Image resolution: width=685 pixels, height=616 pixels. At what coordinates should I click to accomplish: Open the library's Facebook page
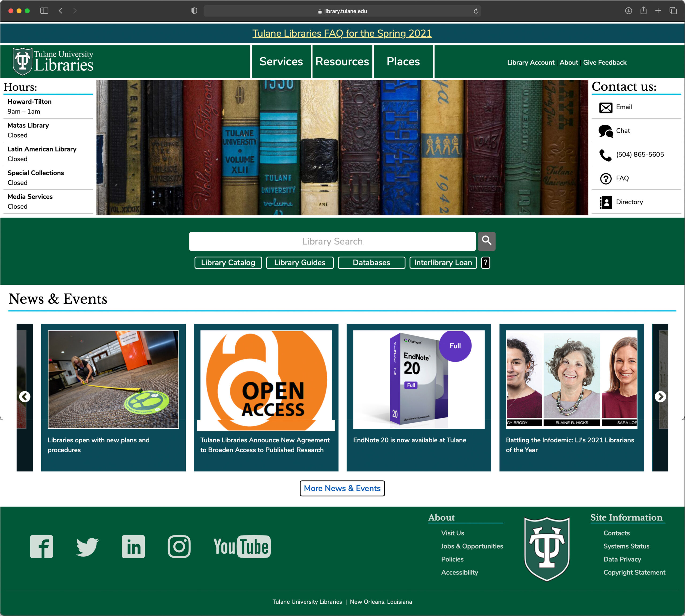[41, 546]
